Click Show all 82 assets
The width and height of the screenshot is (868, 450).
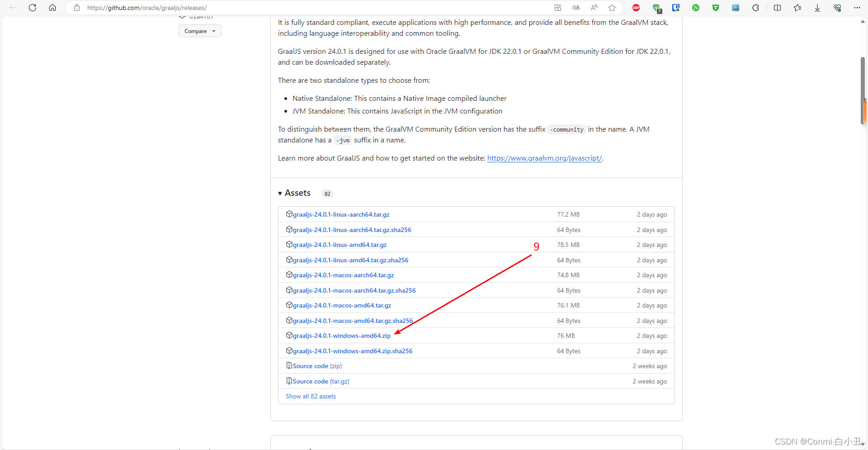(x=311, y=396)
